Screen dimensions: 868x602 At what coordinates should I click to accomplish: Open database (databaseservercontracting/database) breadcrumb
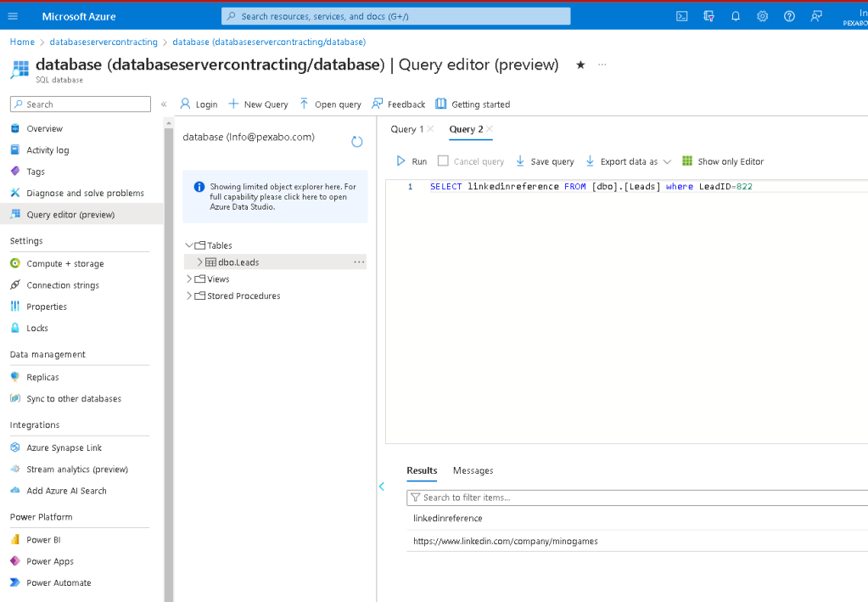coord(269,42)
